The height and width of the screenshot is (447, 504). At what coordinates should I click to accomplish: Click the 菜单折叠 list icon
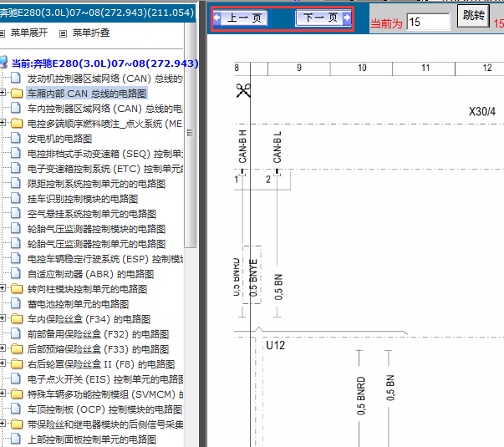[x=63, y=33]
